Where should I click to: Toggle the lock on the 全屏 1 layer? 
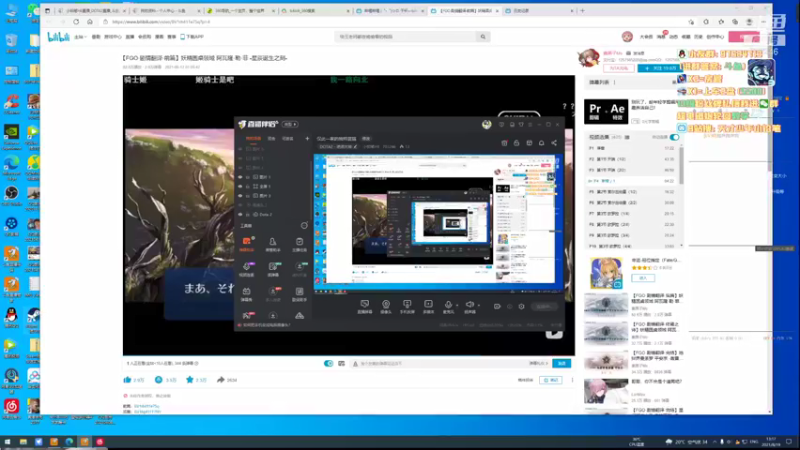(x=248, y=186)
